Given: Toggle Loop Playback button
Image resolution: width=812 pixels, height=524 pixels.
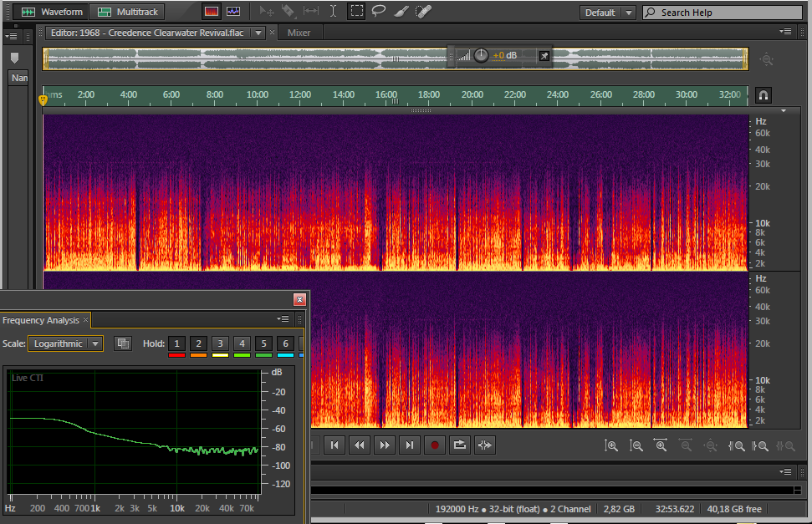Looking at the screenshot, I should click(459, 445).
